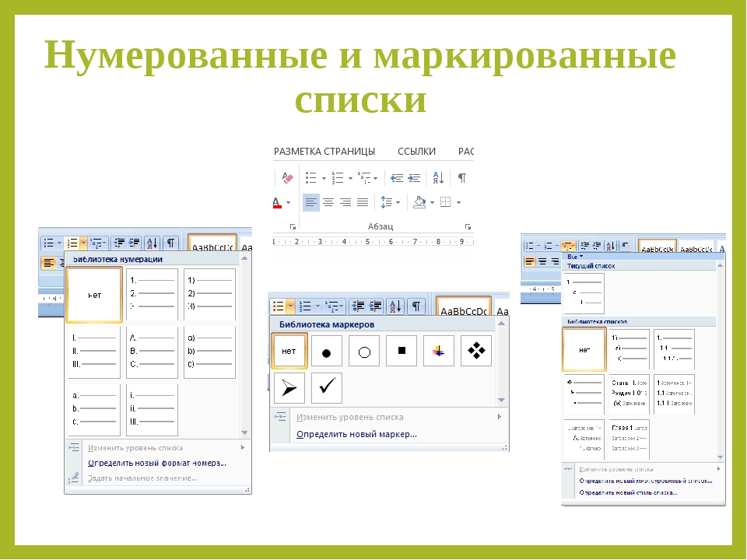The image size is (747, 560).
Task: Choose the checkmark bullet marker
Action: [x=326, y=388]
